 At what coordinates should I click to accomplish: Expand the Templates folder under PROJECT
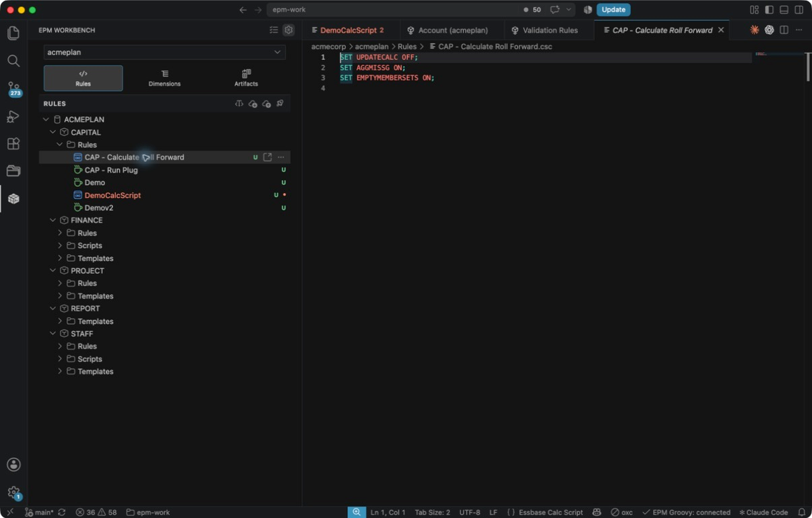click(x=59, y=296)
